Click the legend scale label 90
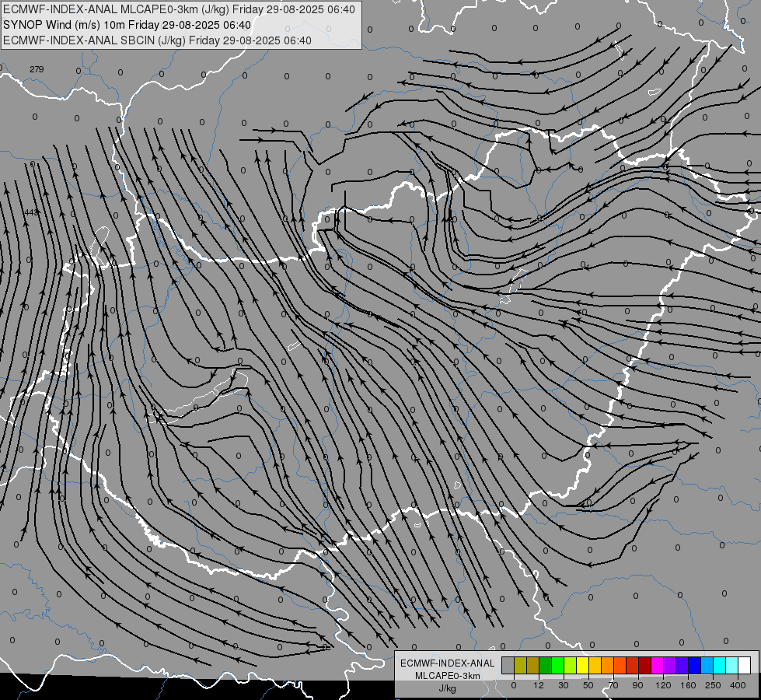 (x=637, y=685)
